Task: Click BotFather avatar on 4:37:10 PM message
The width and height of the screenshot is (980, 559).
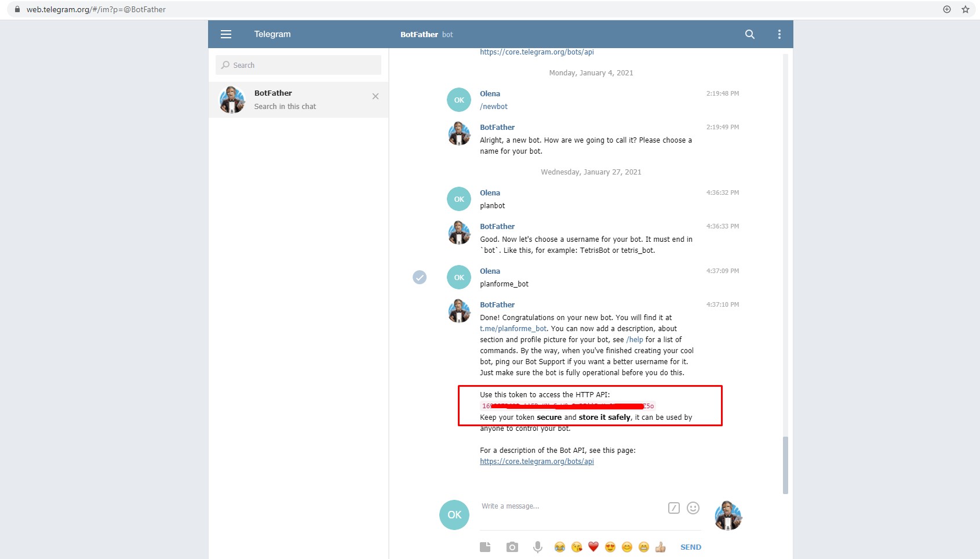Action: coord(459,311)
